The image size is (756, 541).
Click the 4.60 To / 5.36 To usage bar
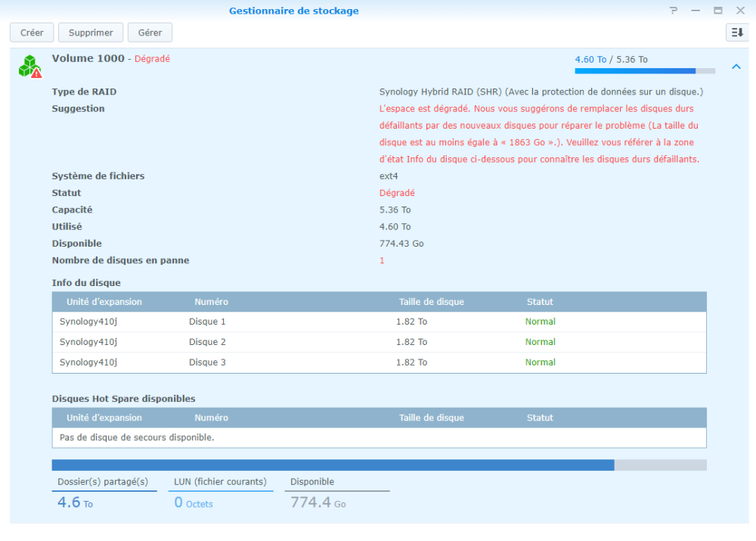(x=644, y=71)
